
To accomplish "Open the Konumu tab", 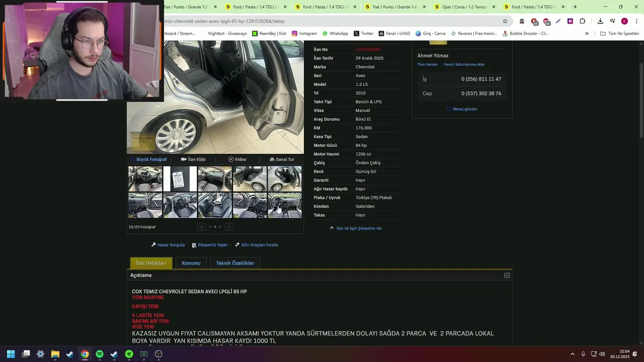I will pyautogui.click(x=191, y=263).
